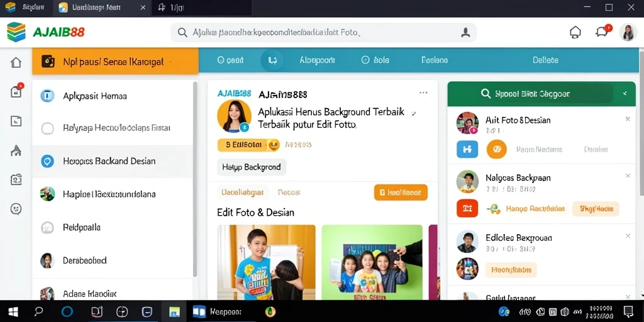Click the first tab in the blue navigation bar
The image size is (644, 322).
point(230,60)
